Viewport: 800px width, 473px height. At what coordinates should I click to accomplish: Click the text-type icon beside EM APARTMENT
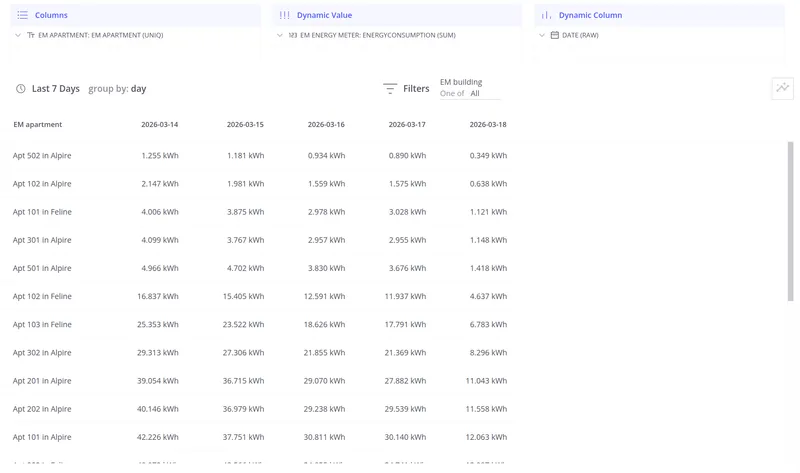31,35
